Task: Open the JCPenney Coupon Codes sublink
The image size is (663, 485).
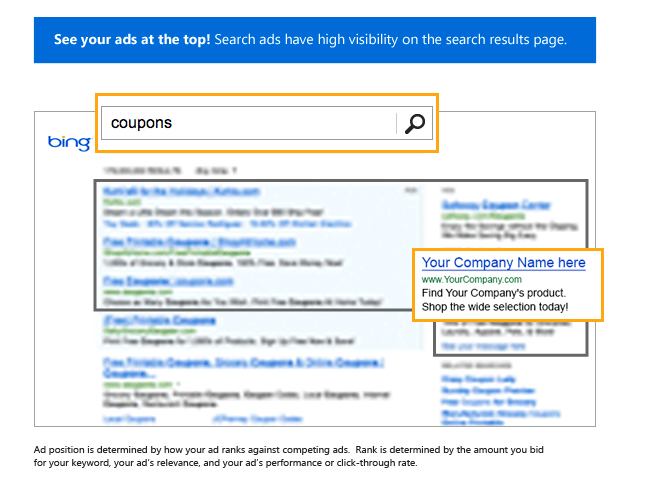Action: click(257, 419)
